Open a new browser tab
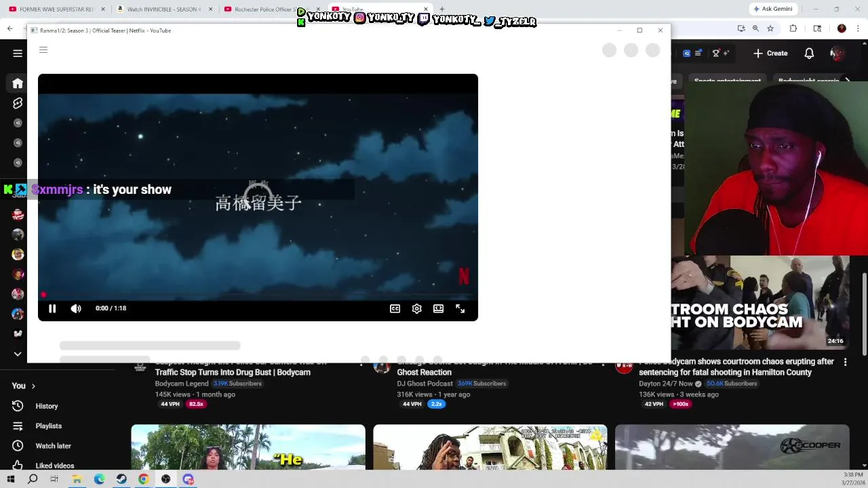The image size is (868, 488). pyautogui.click(x=441, y=9)
